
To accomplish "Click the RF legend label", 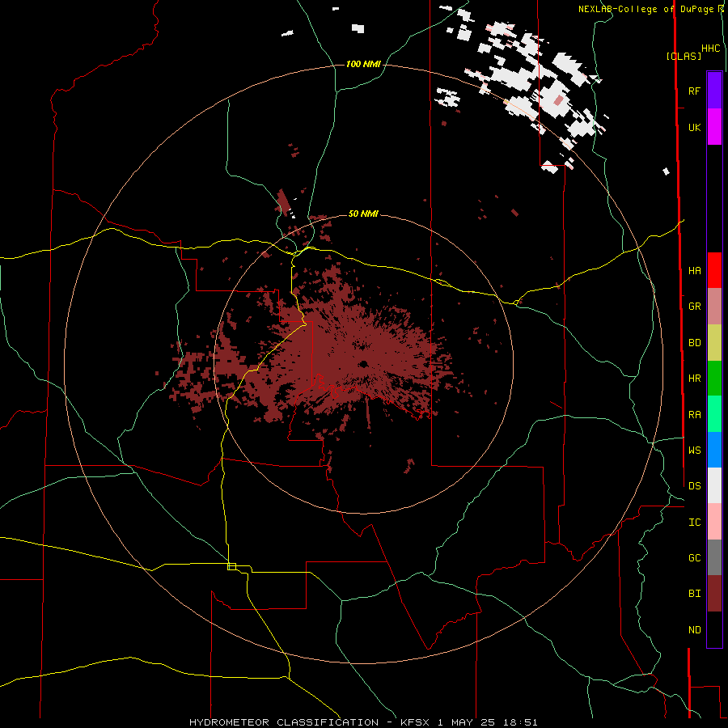I will pyautogui.click(x=694, y=91).
